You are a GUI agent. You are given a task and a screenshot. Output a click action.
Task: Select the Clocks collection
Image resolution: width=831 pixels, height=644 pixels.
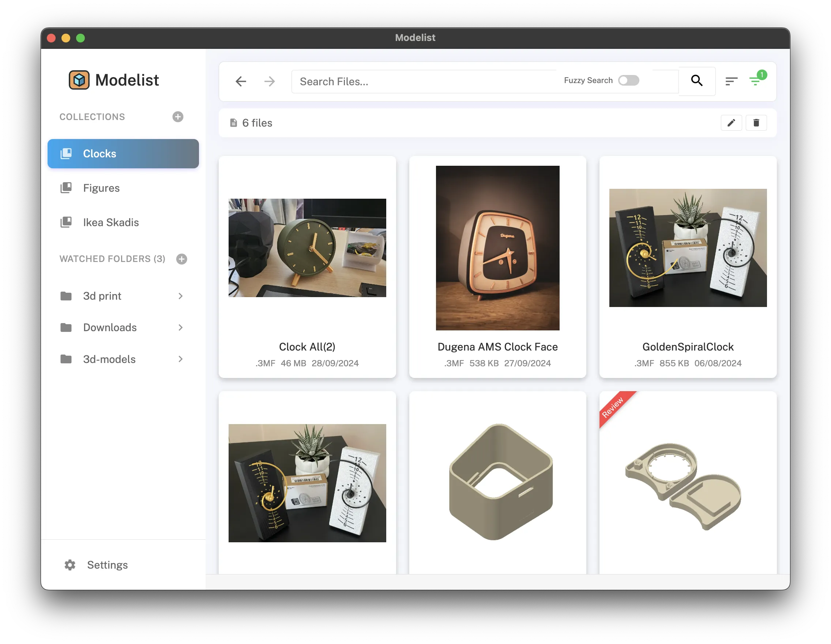tap(123, 154)
